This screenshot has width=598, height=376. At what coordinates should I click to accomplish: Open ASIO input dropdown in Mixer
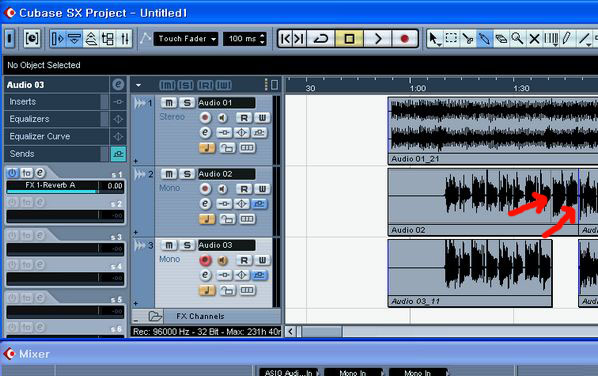point(290,372)
